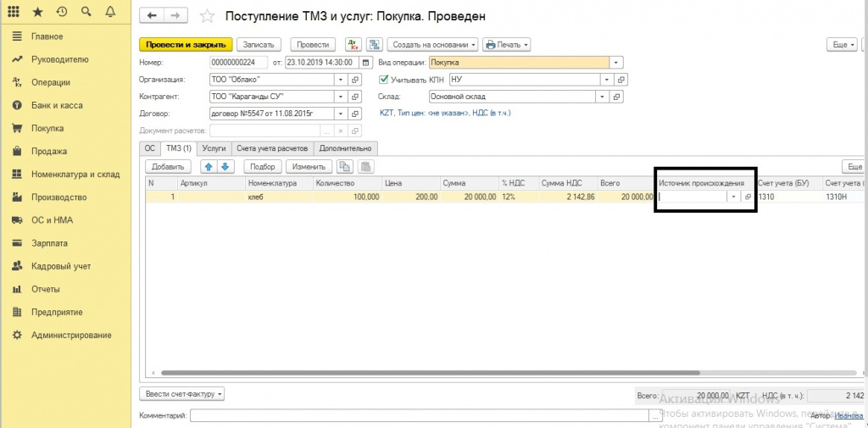
Task: Open the Notifications bell icon
Action: (110, 12)
